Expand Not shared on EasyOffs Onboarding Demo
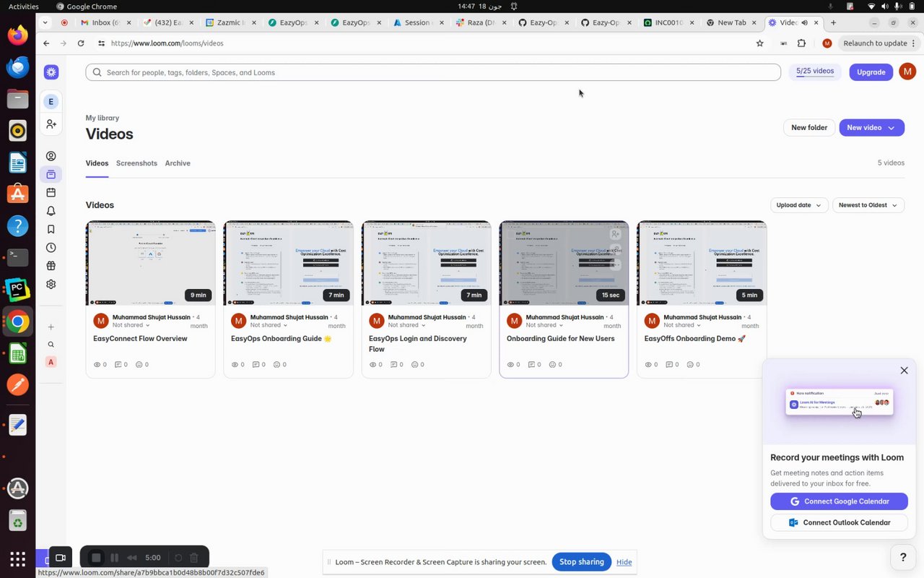924x578 pixels. (x=682, y=325)
